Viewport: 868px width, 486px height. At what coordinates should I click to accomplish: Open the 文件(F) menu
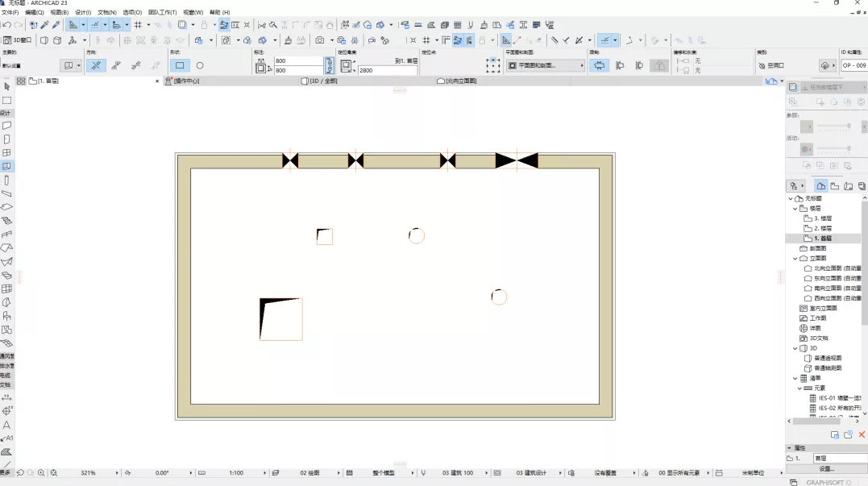click(10, 13)
